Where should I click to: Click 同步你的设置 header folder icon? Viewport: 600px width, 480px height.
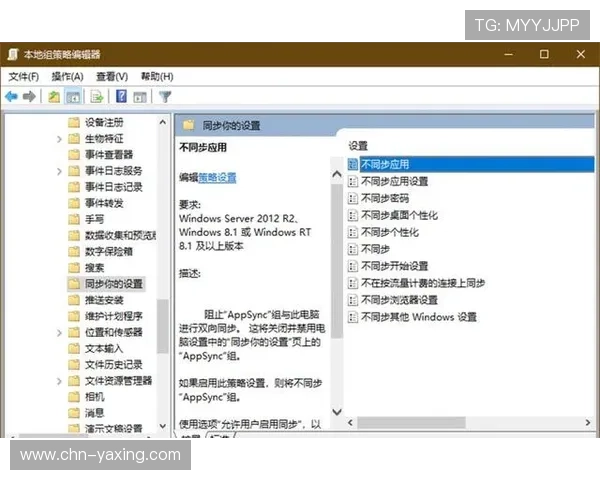(188, 125)
